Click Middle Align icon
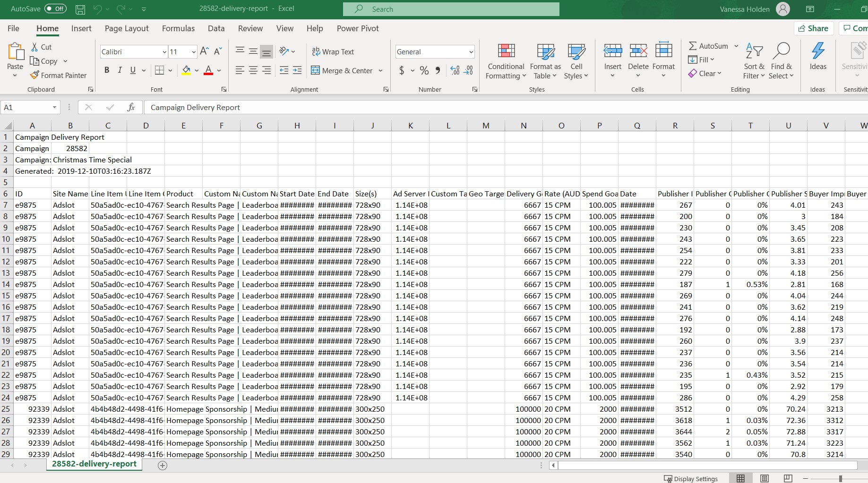Image resolution: width=868 pixels, height=483 pixels. (253, 51)
